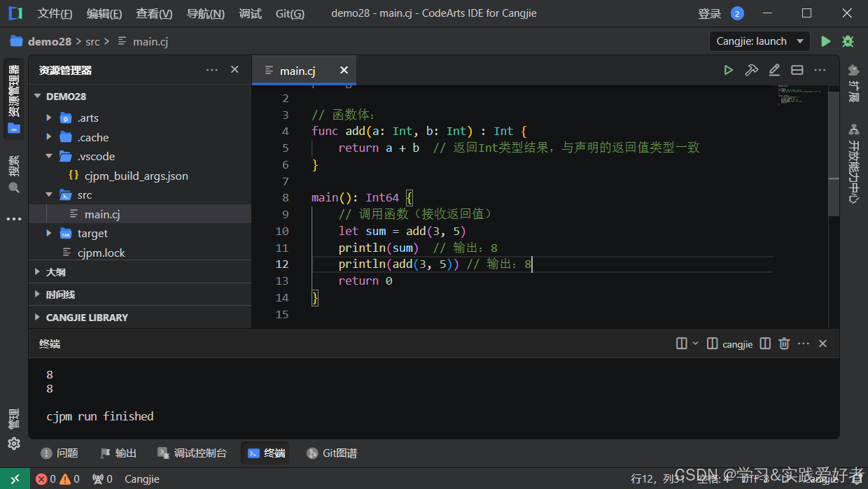This screenshot has width=868, height=489.
Task: Split the editor layout with the split icon
Action: pos(797,70)
